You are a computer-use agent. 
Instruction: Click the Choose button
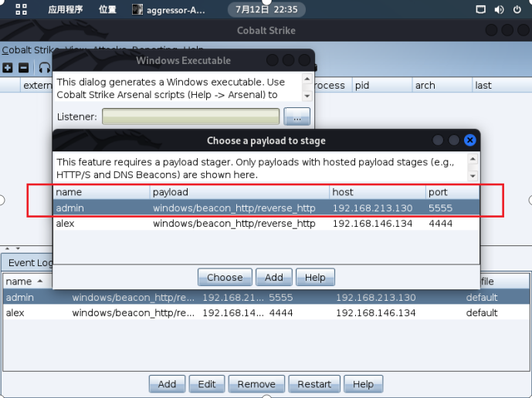pyautogui.click(x=225, y=278)
